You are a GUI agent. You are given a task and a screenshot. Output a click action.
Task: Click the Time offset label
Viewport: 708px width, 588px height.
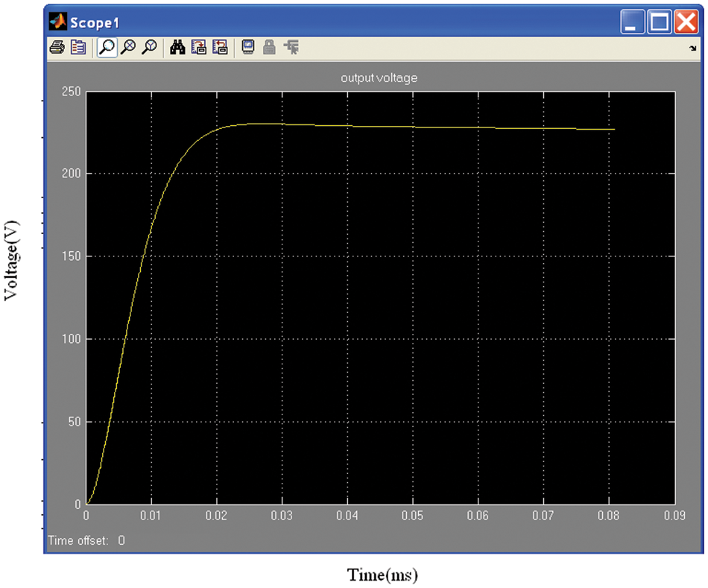click(77, 540)
